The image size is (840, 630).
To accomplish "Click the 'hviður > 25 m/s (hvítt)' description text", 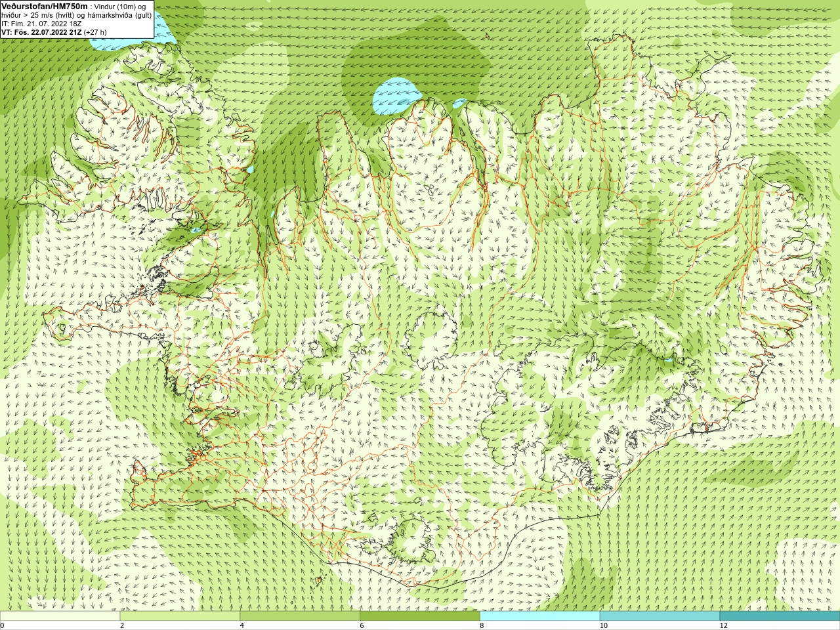I will 39,15.
